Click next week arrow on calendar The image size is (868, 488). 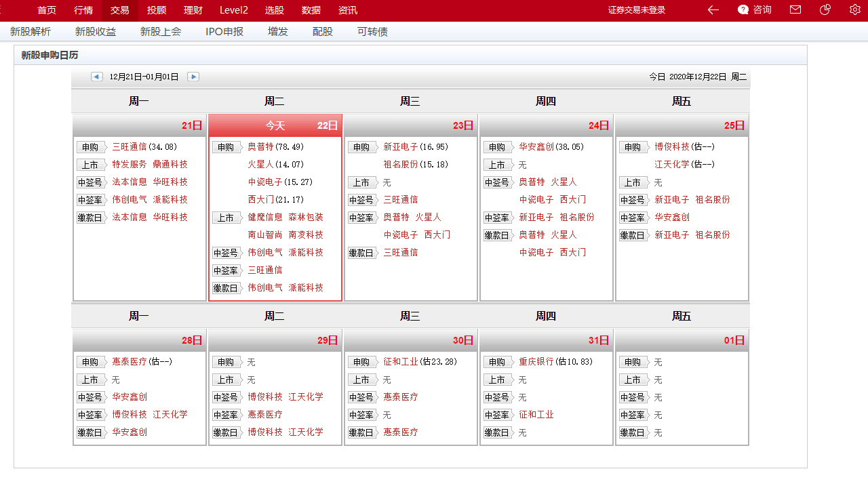point(193,77)
